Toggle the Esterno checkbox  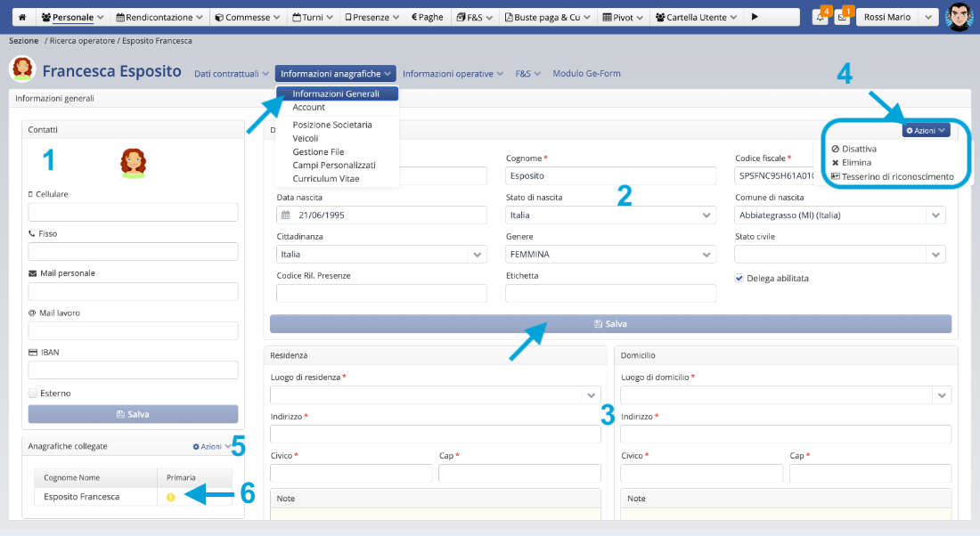click(33, 393)
